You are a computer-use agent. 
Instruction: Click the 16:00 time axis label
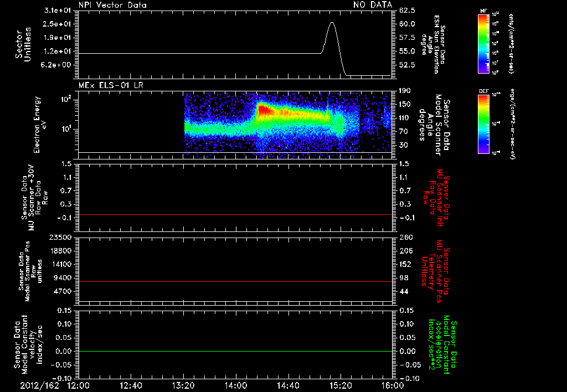point(393,385)
